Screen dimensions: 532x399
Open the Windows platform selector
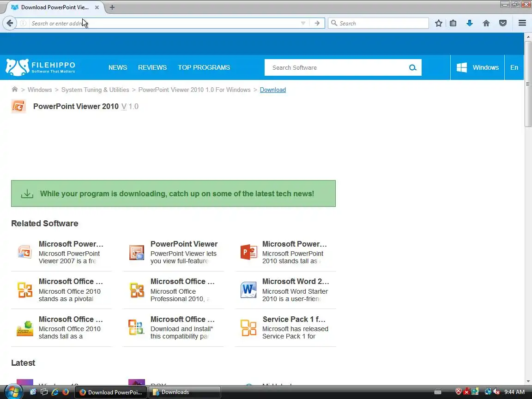(x=478, y=67)
